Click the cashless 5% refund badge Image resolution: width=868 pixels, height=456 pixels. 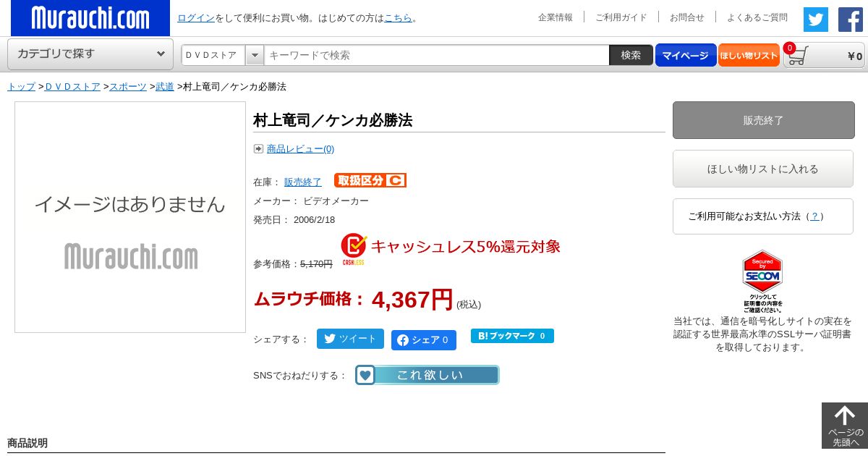point(451,248)
